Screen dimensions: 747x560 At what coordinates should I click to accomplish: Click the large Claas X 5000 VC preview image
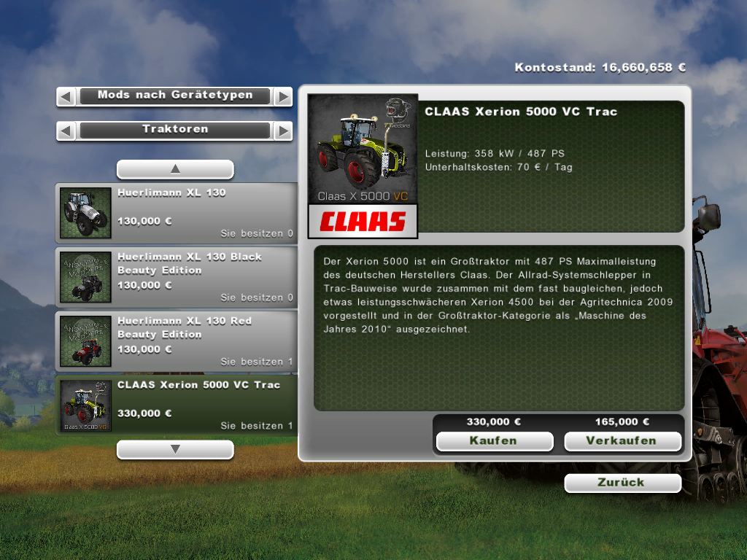(363, 149)
